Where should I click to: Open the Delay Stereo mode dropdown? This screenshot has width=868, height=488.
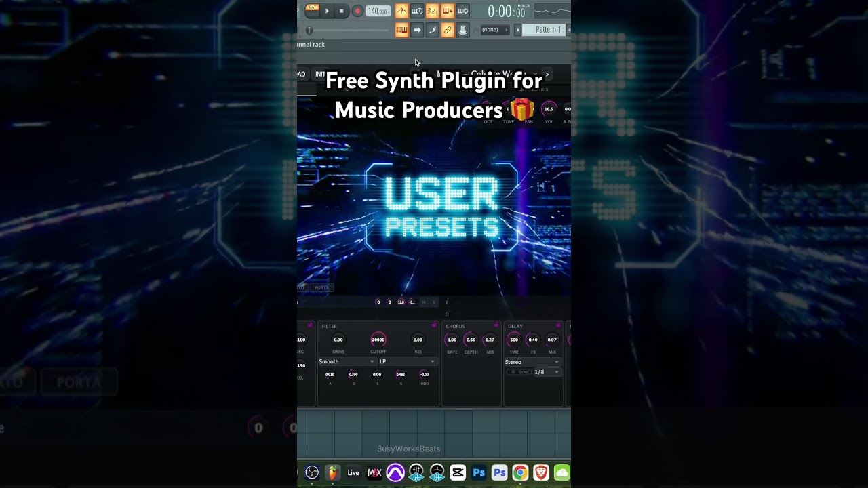point(532,362)
